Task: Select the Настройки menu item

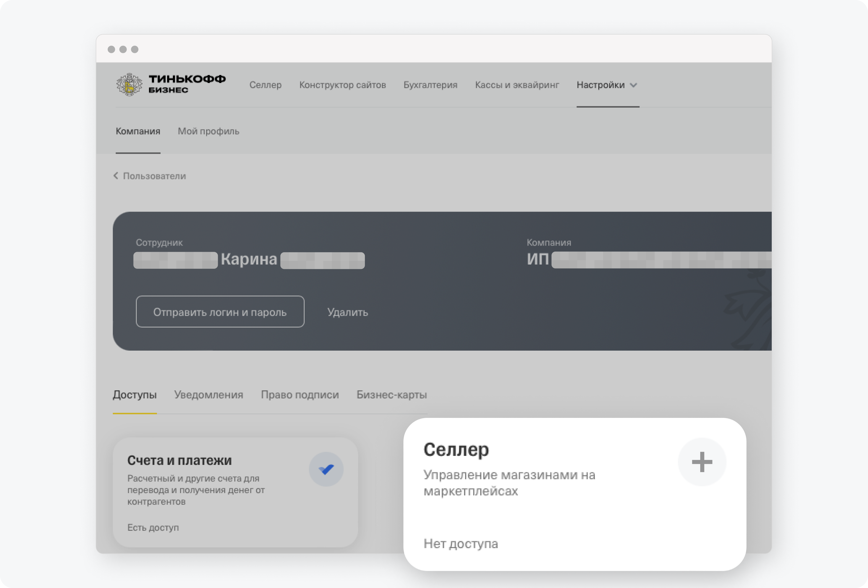Action: (x=600, y=85)
